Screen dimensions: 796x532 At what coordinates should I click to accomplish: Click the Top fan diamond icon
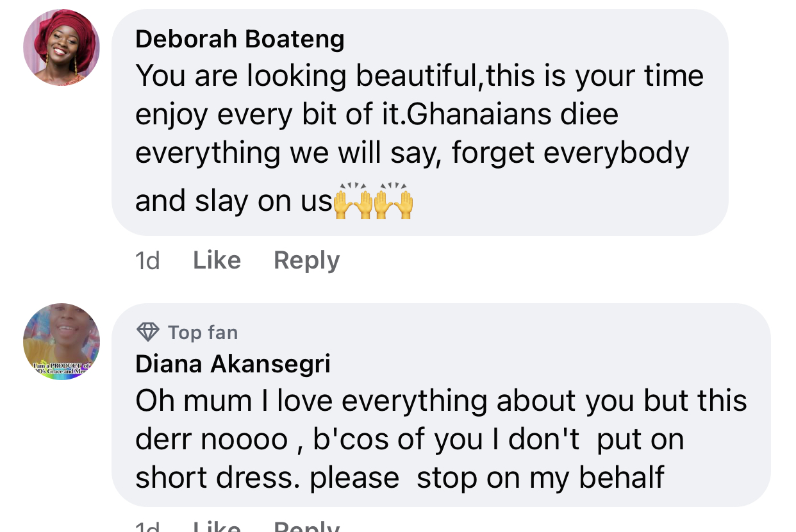[148, 332]
